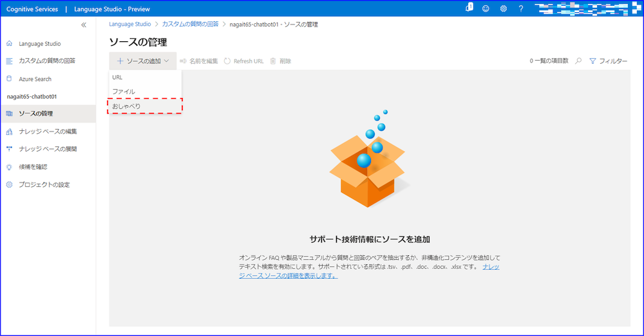Open the ナレッジベース ソースの詳細 link
The image size is (644, 336).
369,272
